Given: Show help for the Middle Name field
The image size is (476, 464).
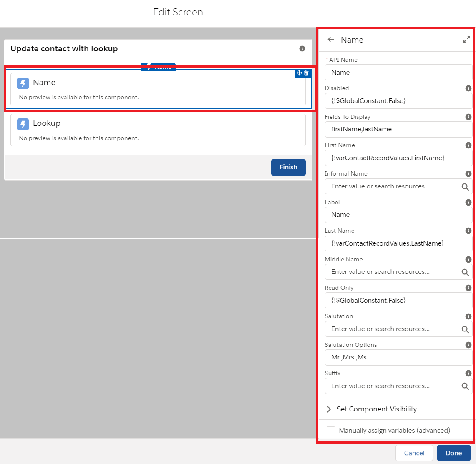Looking at the screenshot, I should 468,259.
